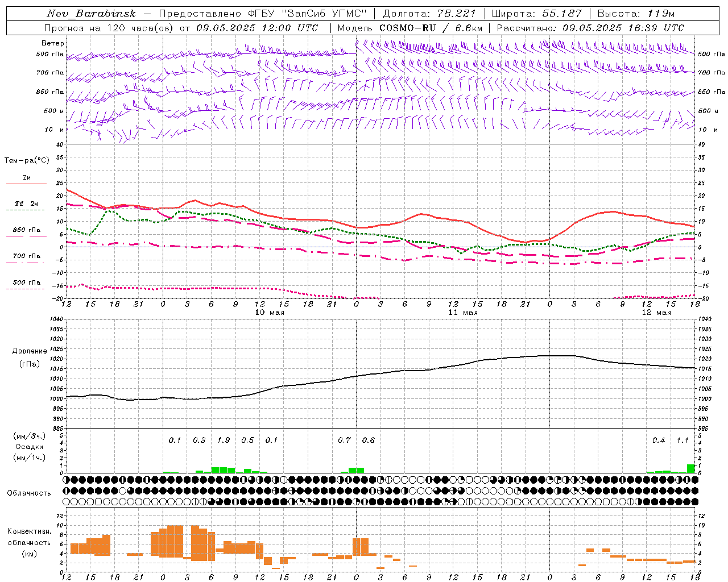
Task: Click the station name Nov_Barabinsk
Action: click(x=91, y=14)
